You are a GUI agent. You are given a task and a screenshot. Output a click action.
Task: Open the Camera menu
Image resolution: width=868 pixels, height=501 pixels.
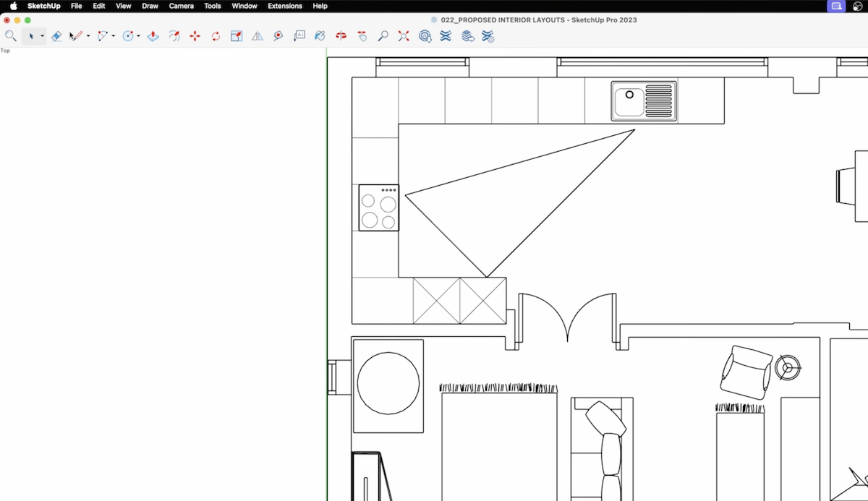click(x=182, y=6)
